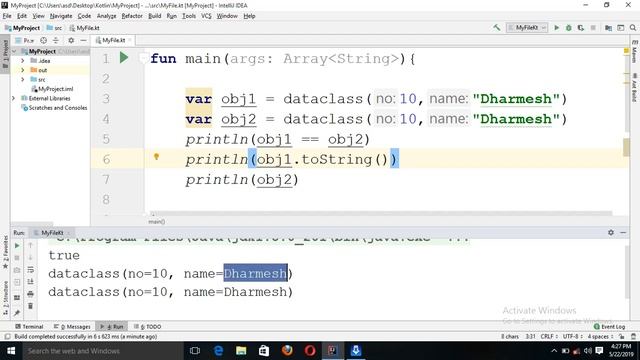The image size is (640, 360).
Task: Run MyFileKt with the toolbar green play
Action: click(556, 28)
